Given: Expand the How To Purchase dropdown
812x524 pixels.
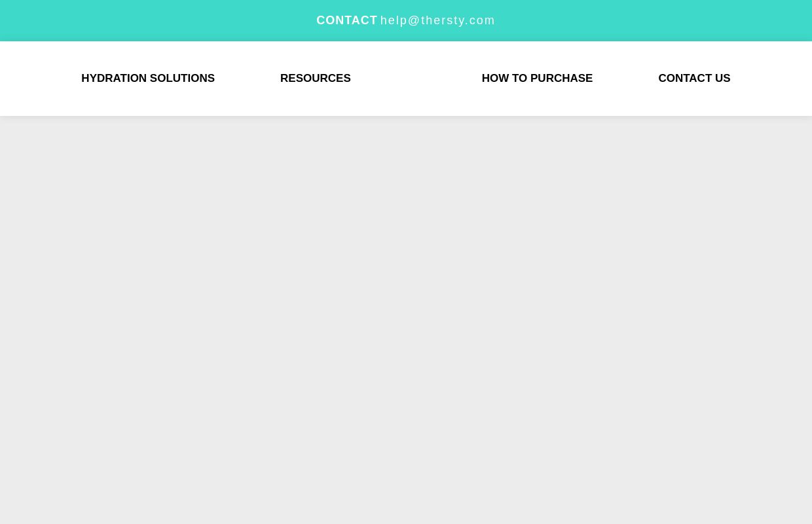Looking at the screenshot, I should pos(537,79).
